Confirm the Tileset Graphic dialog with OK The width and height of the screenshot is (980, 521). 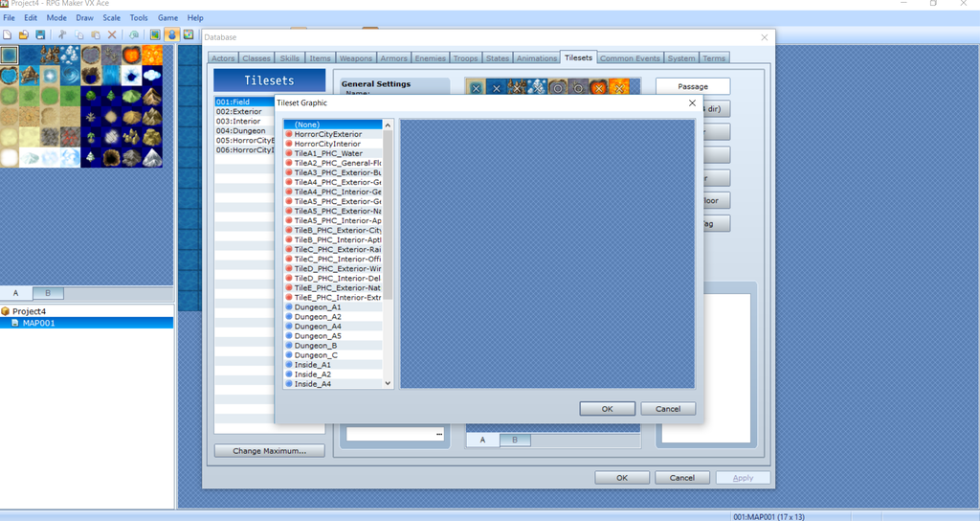(607, 409)
